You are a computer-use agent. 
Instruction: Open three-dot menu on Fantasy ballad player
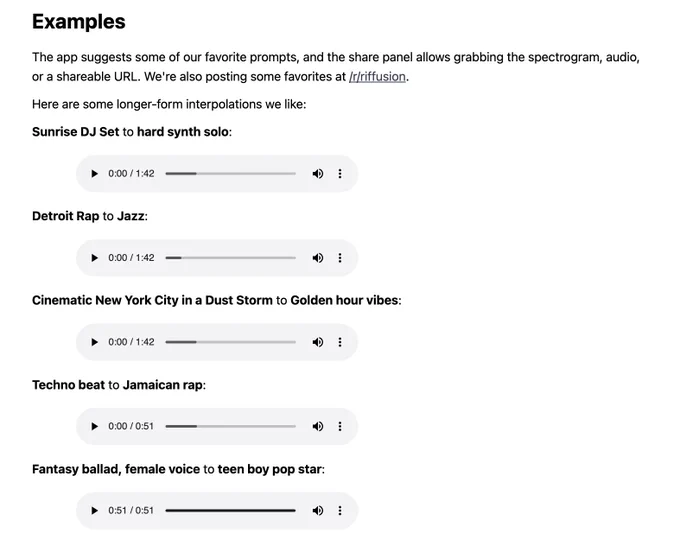tap(340, 510)
